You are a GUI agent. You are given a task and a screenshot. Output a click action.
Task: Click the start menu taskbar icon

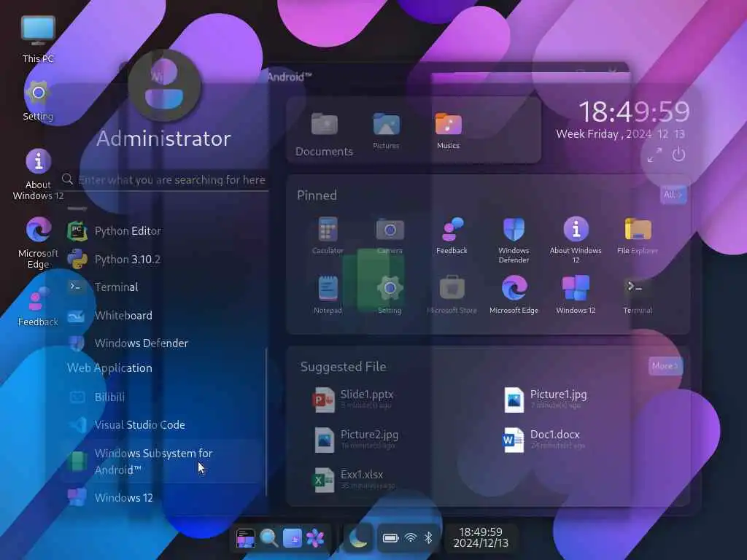tap(245, 539)
